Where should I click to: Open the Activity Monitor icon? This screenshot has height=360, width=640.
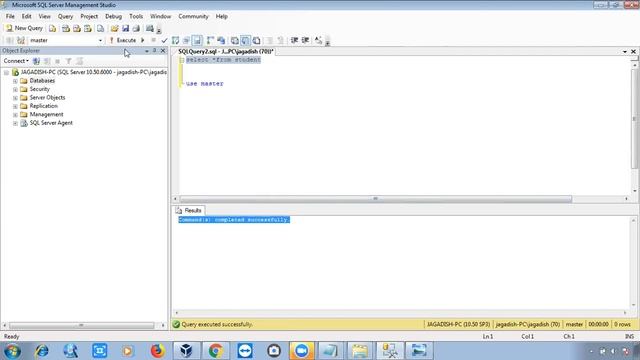coord(150,28)
